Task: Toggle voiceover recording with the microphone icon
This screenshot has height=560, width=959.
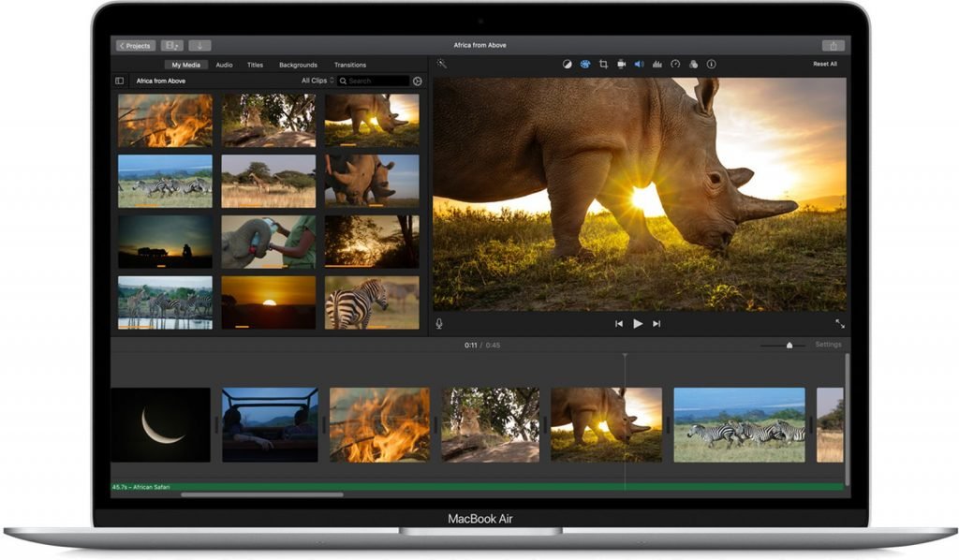Action: click(x=439, y=324)
